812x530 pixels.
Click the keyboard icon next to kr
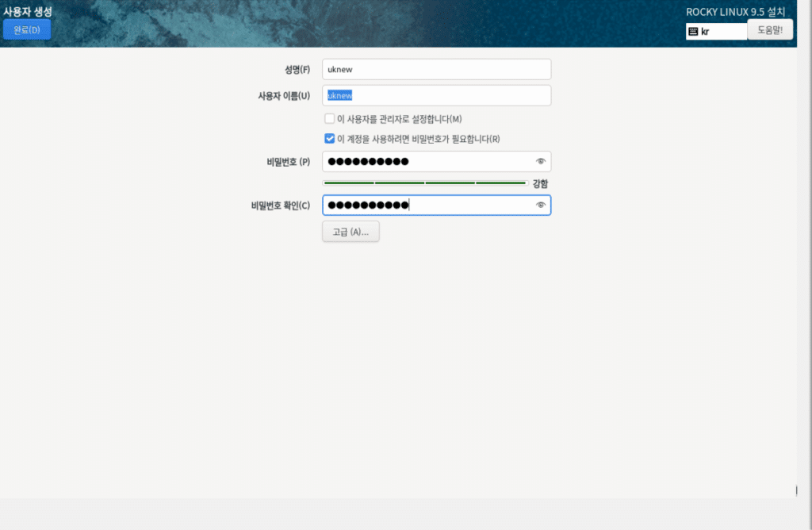(x=693, y=32)
